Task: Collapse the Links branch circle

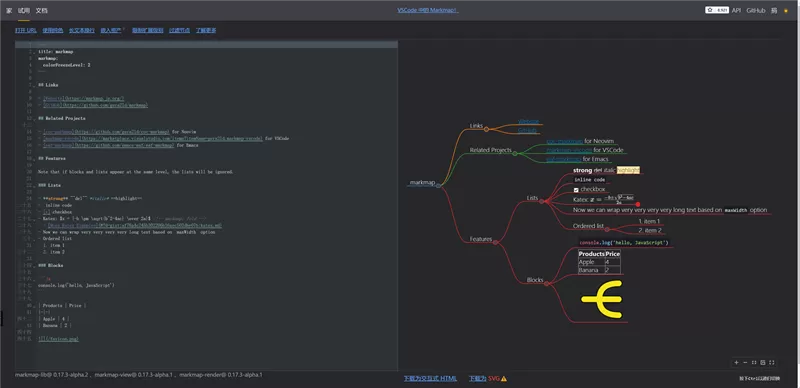Action: 486,130
